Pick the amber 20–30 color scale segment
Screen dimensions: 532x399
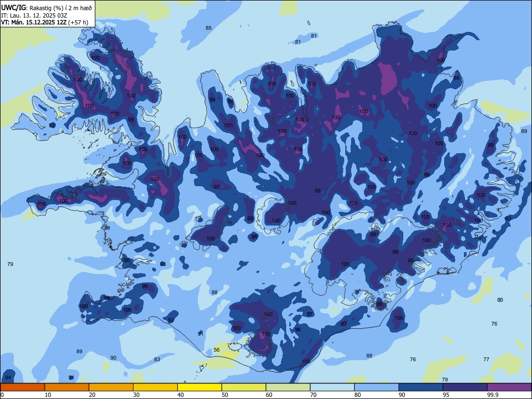coord(111,387)
